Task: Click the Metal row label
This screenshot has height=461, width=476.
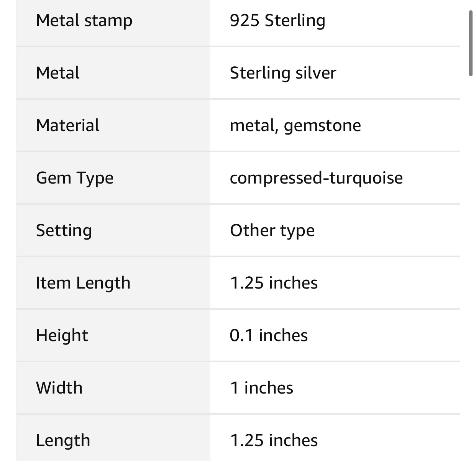Action: pos(57,73)
